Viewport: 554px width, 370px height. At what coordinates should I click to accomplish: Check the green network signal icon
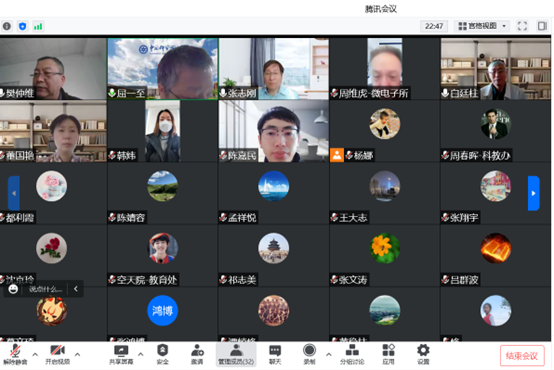coord(38,26)
